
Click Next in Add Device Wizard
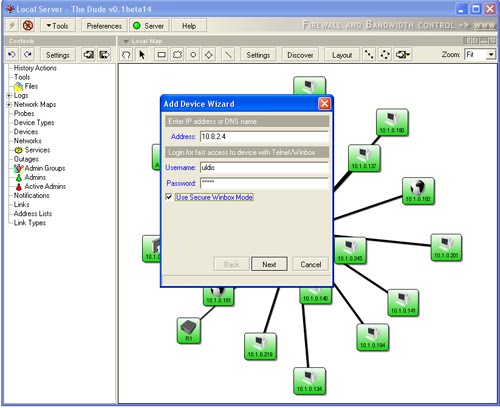269,264
